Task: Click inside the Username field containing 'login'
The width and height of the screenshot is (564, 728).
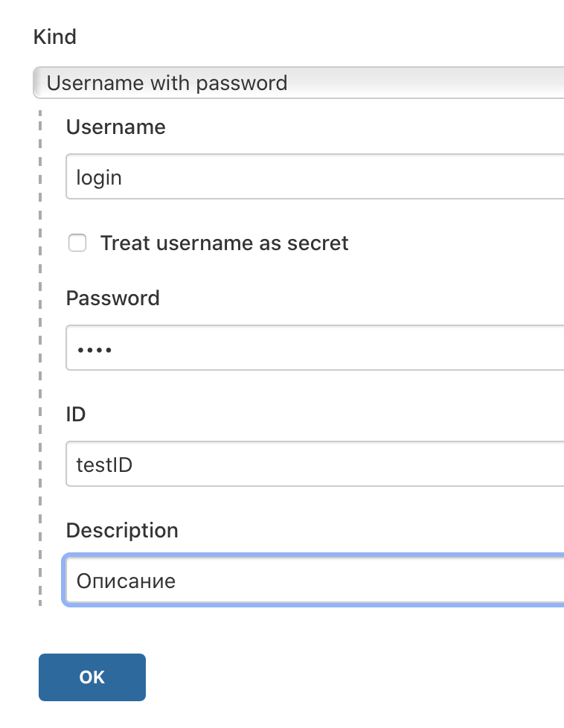Action: (x=223, y=176)
